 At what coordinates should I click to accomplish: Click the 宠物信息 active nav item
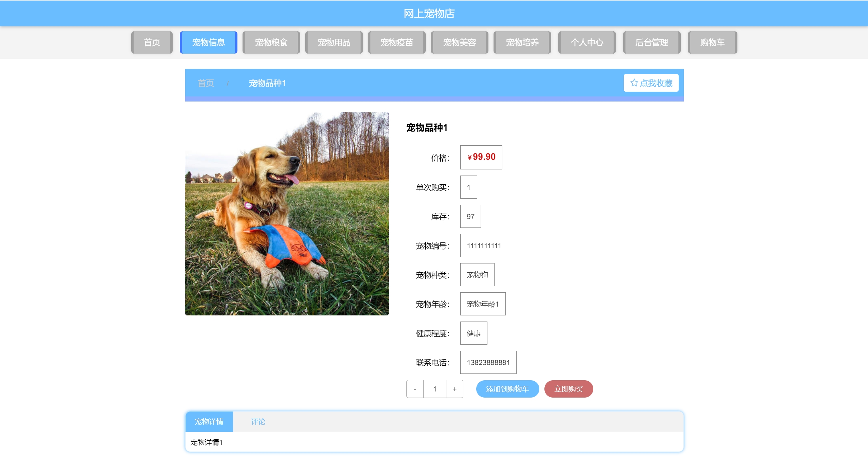pos(208,42)
